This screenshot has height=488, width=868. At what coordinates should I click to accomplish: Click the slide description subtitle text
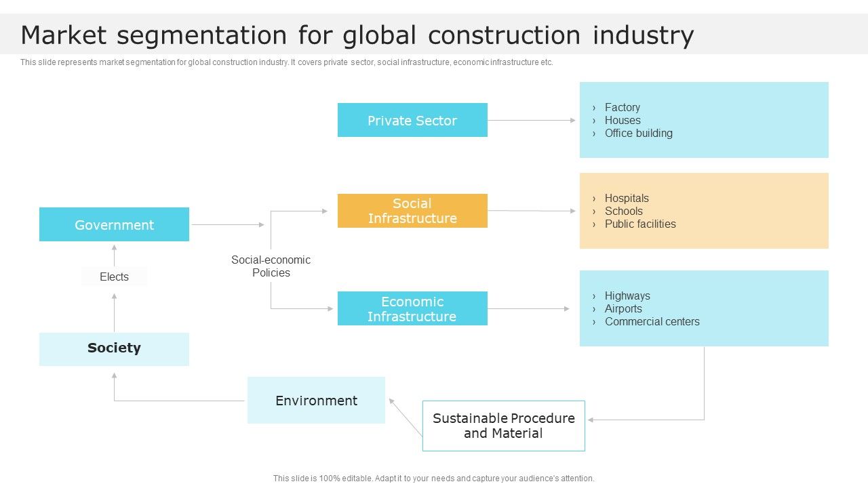pos(287,62)
